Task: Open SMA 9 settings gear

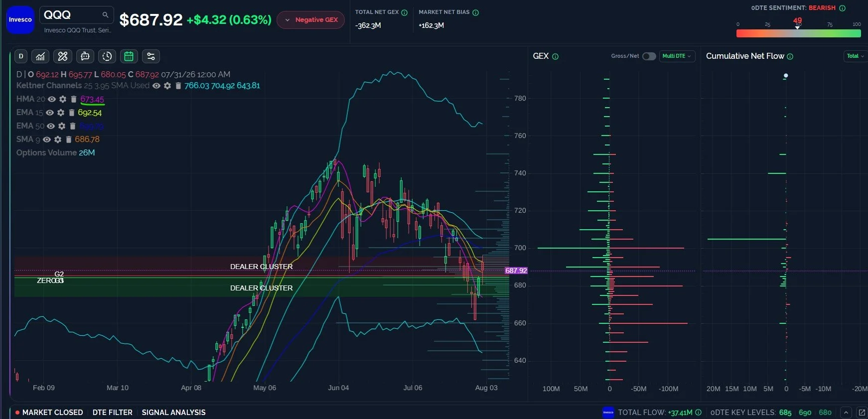Action: (x=58, y=140)
